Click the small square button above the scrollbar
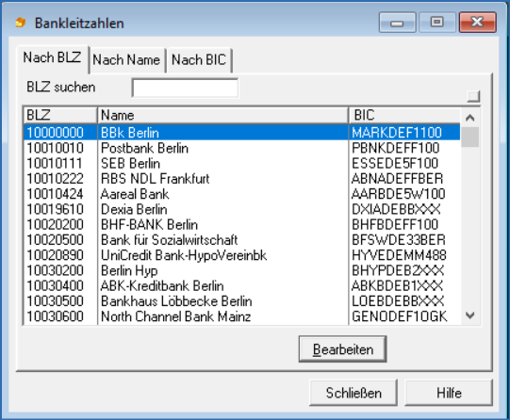This screenshot has width=510, height=420. (x=473, y=96)
